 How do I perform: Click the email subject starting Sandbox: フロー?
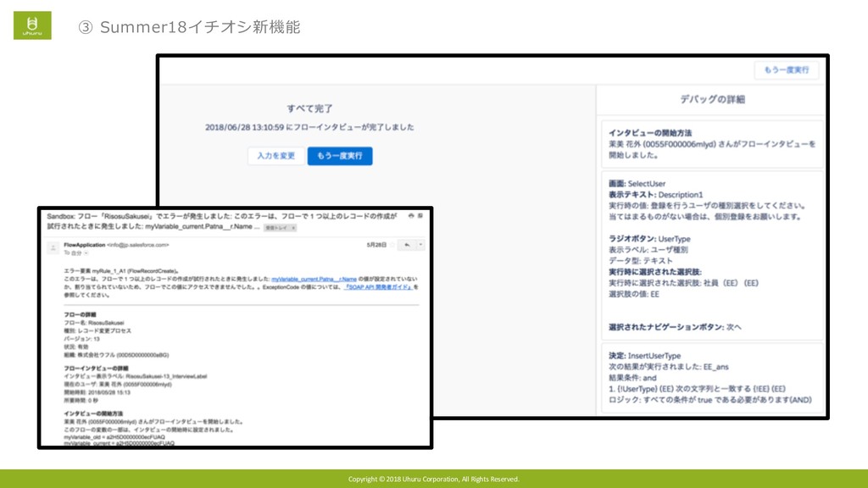pos(222,221)
